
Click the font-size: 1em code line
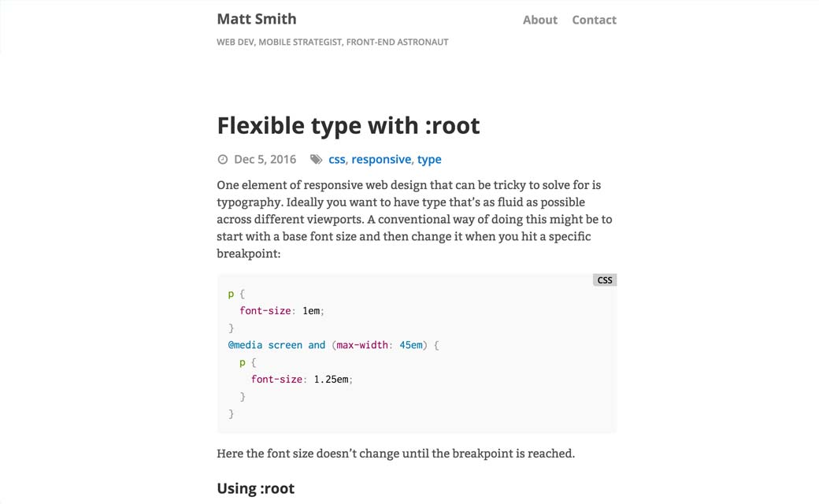(282, 311)
